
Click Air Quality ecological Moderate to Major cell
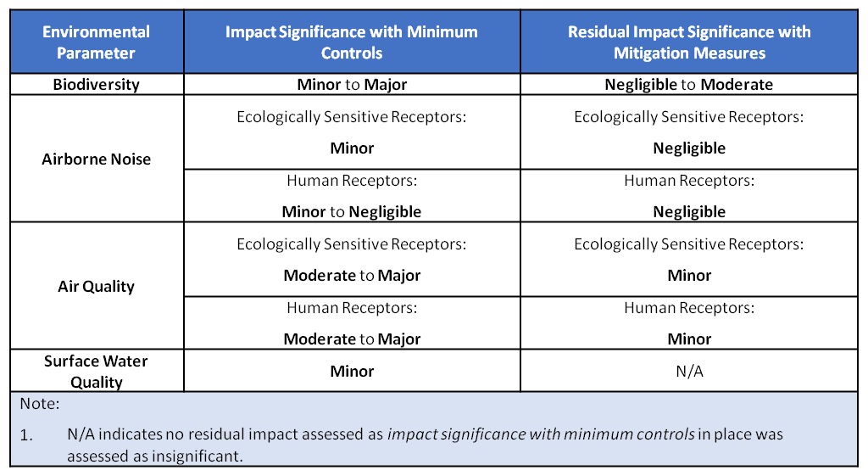pos(352,260)
